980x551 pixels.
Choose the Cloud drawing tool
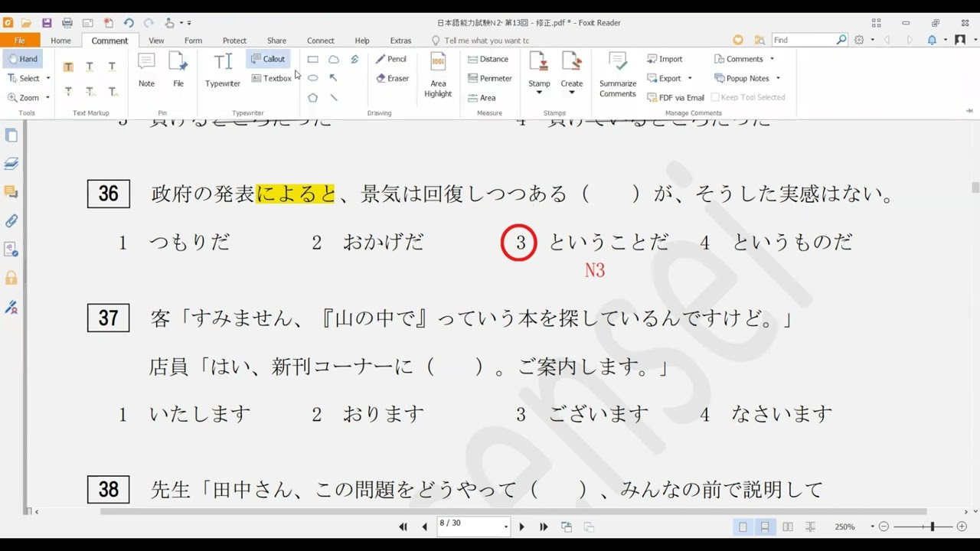click(334, 59)
